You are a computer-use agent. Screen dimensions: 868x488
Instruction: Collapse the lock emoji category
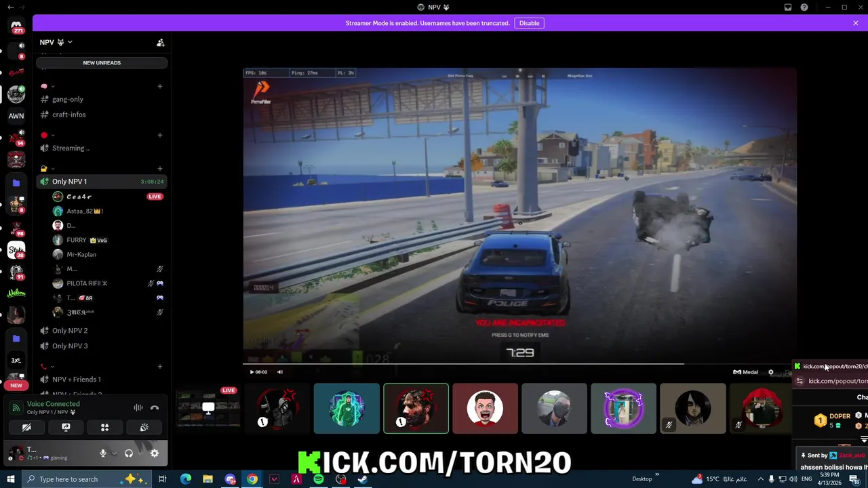(47, 169)
